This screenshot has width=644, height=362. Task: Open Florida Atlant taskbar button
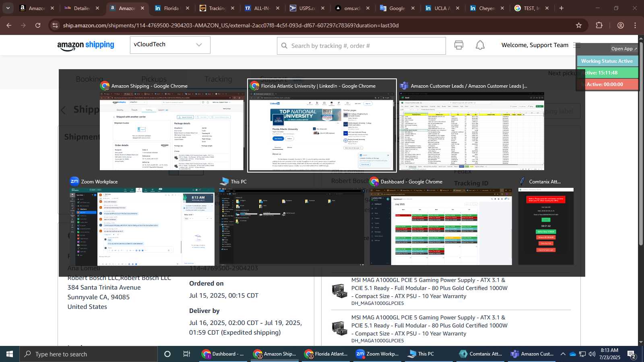(326, 354)
